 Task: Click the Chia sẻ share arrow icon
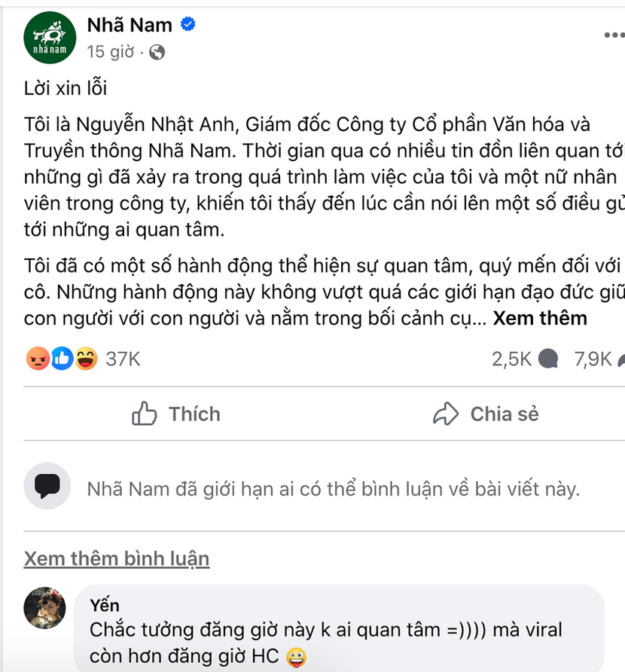tap(447, 414)
